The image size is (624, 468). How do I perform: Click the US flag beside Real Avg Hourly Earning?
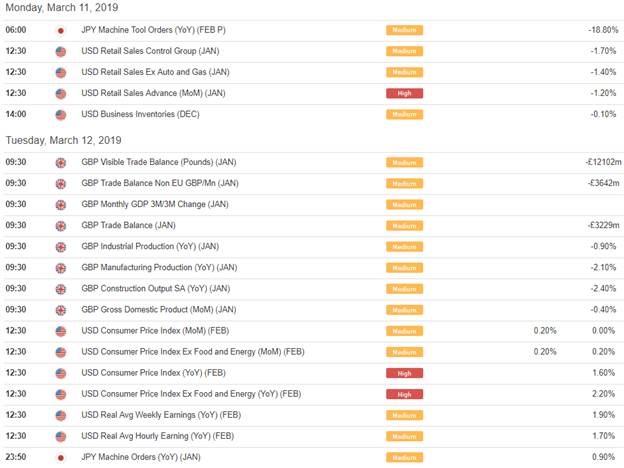[60, 437]
